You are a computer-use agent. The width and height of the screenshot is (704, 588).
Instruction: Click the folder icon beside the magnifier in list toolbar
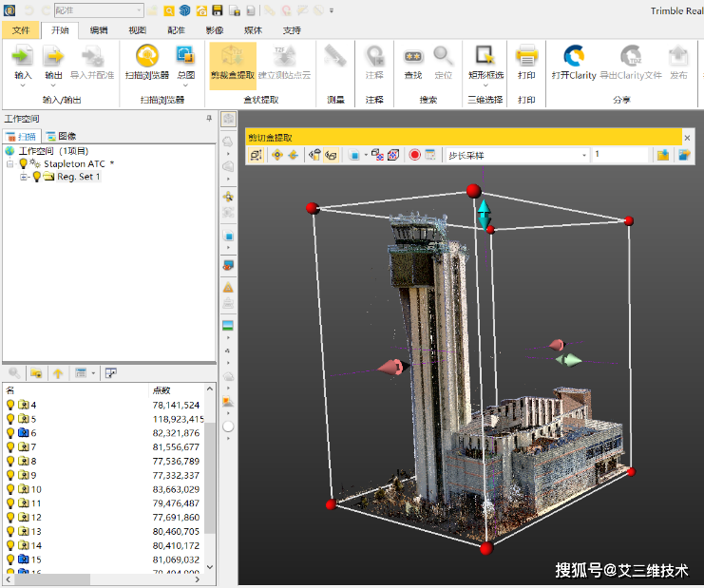pyautogui.click(x=36, y=373)
